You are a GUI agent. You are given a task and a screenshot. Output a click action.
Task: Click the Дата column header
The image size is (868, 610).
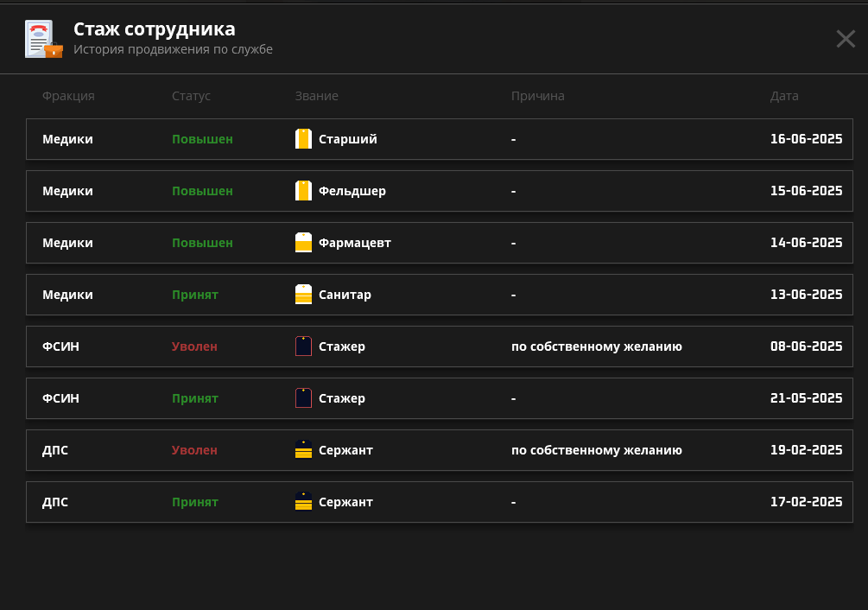pyautogui.click(x=784, y=96)
